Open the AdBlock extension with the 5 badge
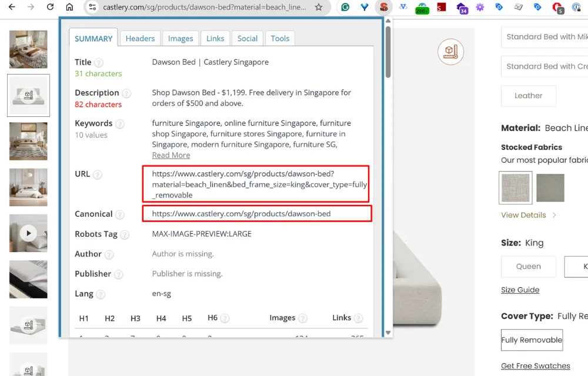The width and height of the screenshot is (588, 376). pos(557,8)
